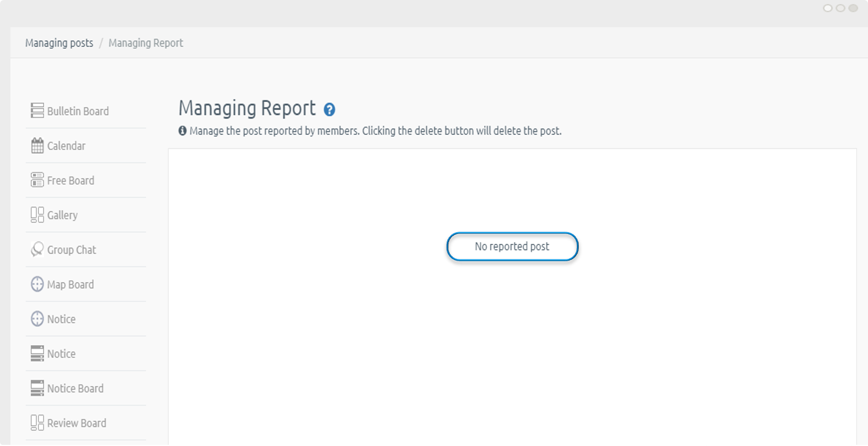Click the No reported post message box

tap(512, 247)
